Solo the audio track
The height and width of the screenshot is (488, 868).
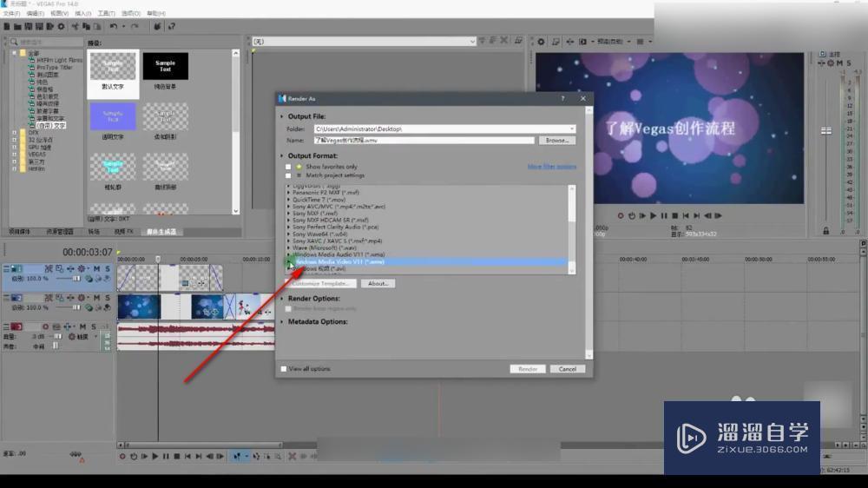click(94, 326)
